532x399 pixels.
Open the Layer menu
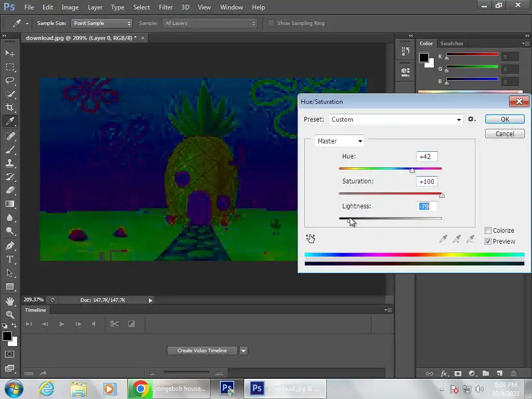(95, 7)
